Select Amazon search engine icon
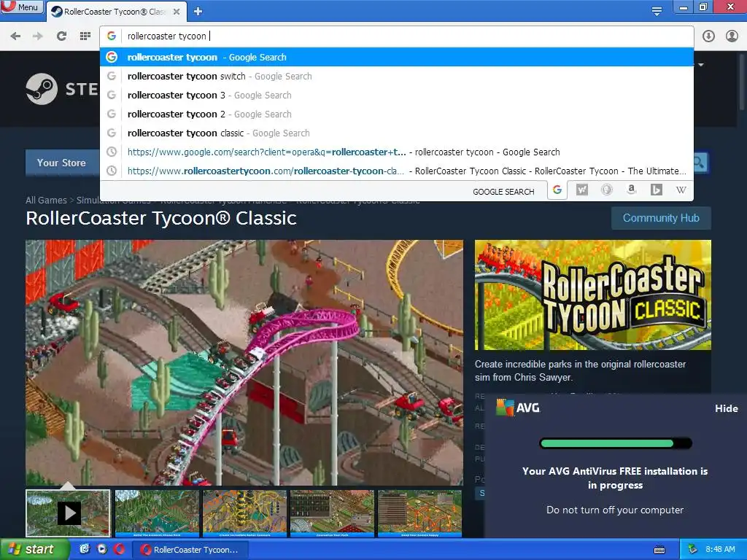Viewport: 747px width, 560px height. point(631,190)
